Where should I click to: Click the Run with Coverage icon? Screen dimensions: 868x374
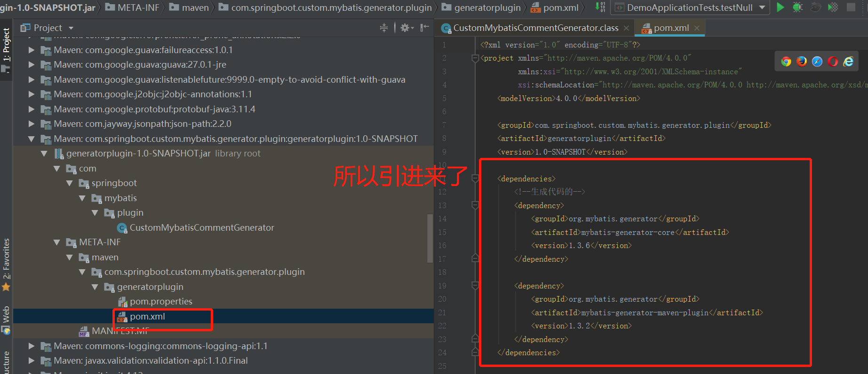(833, 7)
